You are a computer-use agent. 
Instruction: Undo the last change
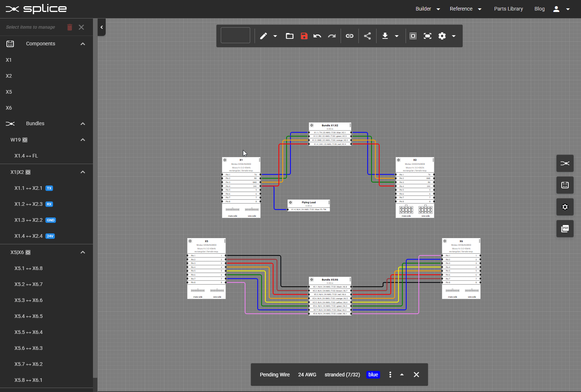(317, 36)
